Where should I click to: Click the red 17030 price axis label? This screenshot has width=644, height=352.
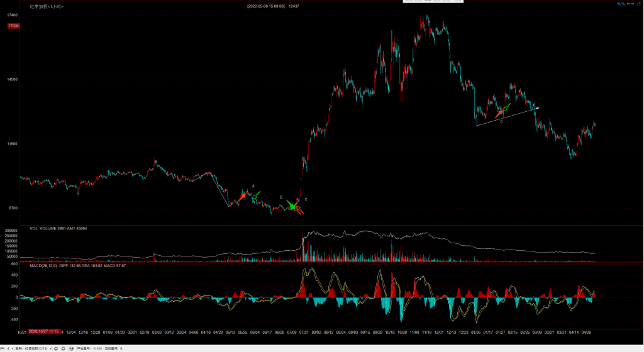(x=13, y=26)
